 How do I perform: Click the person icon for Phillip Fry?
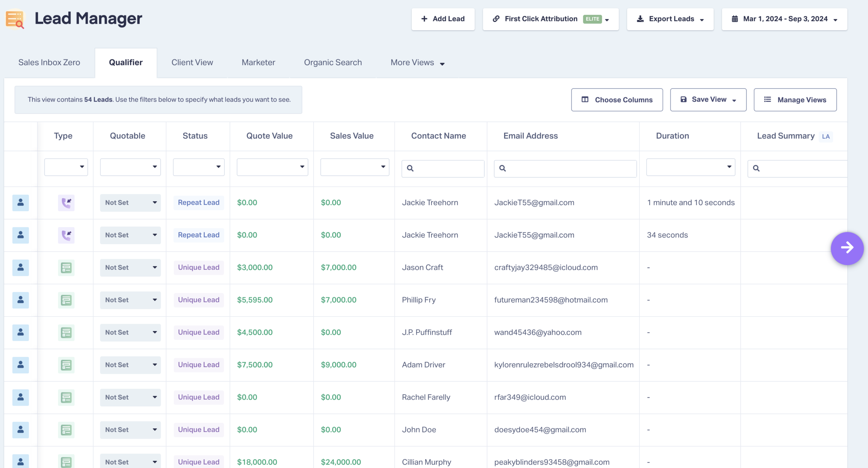21,300
